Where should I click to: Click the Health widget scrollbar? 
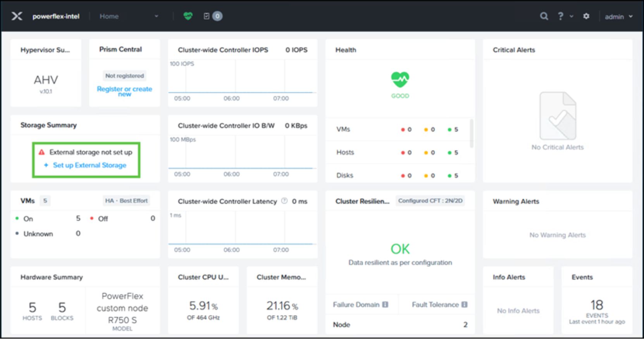472,134
